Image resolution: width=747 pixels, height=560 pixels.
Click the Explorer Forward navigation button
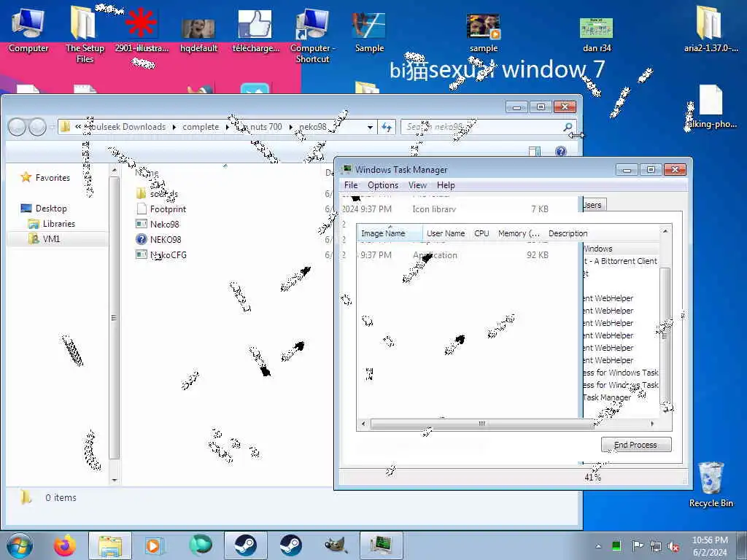(x=37, y=127)
